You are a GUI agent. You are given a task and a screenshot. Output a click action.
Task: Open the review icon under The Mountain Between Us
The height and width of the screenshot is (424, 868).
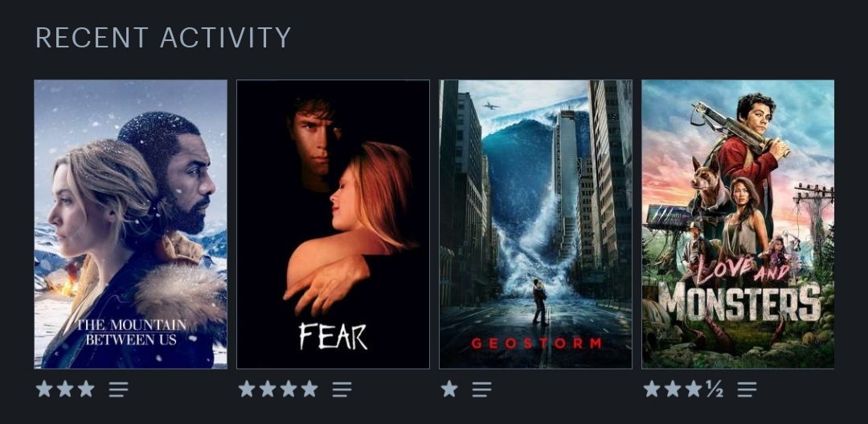tap(118, 389)
